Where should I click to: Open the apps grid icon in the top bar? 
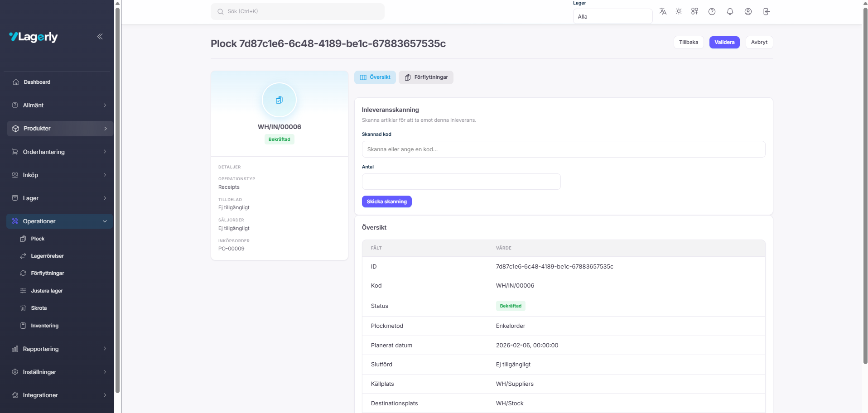point(694,11)
